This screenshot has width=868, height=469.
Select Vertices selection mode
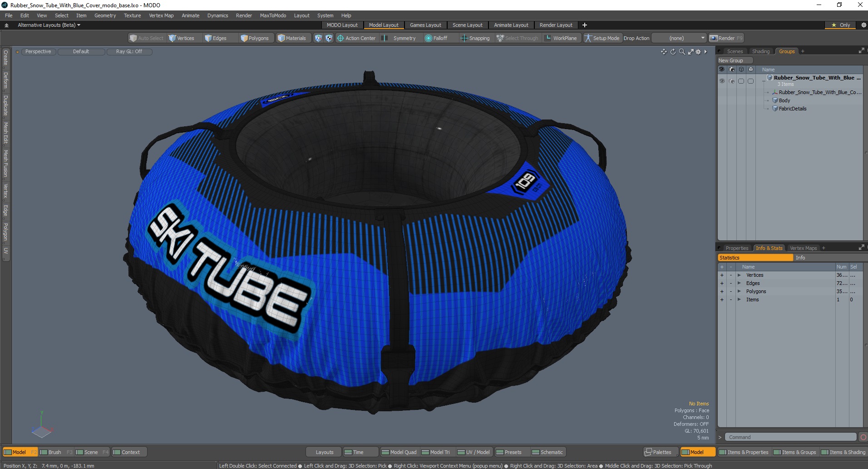[182, 38]
